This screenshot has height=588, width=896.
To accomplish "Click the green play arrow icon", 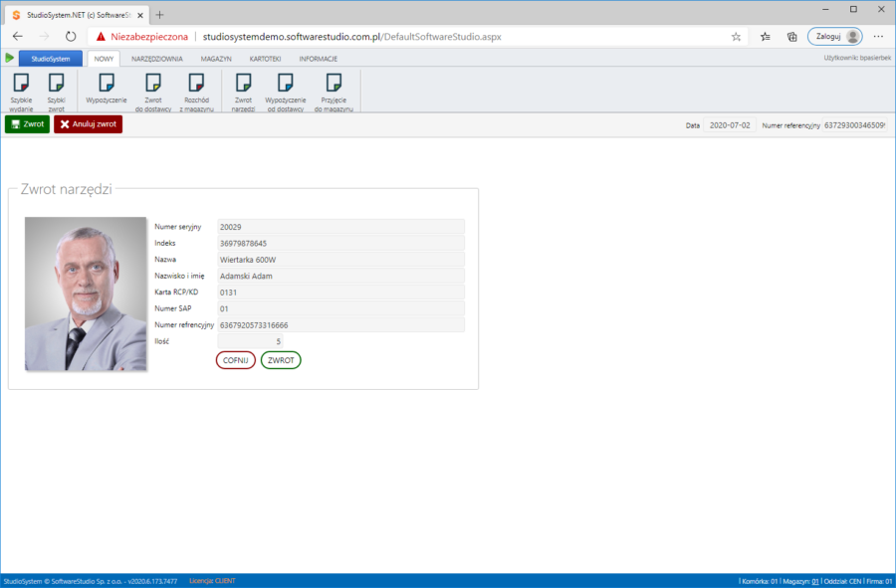I will [9, 58].
